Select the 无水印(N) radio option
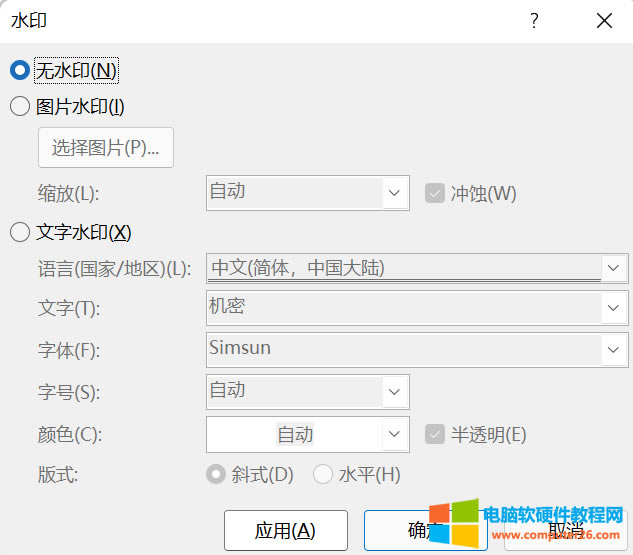Image resolution: width=633 pixels, height=555 pixels. 19,71
